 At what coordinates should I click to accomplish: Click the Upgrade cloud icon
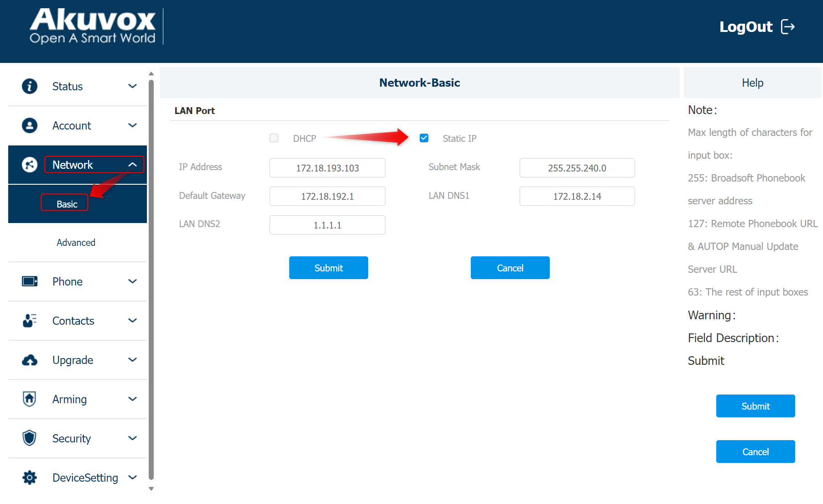29,360
